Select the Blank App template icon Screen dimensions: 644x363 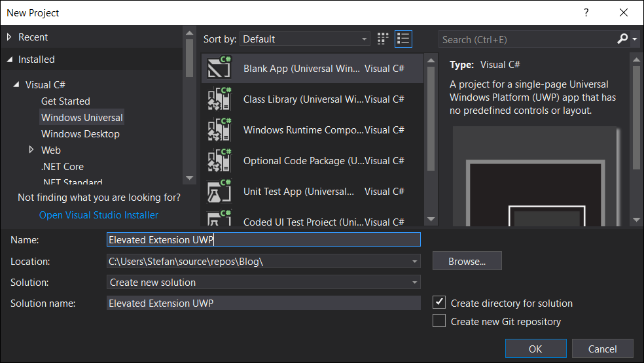point(219,68)
